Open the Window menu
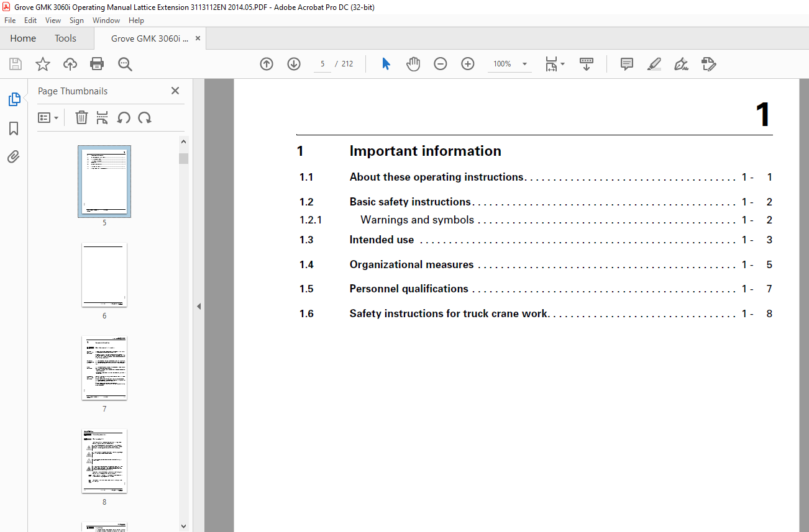This screenshot has height=532, width=809. coord(106,20)
